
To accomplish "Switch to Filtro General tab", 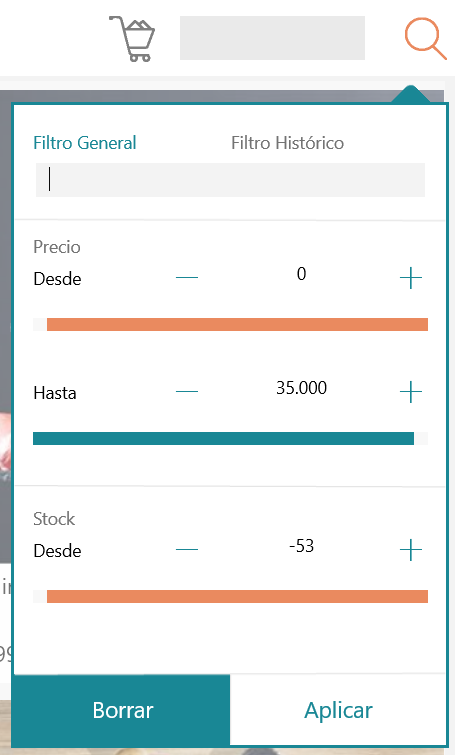I will point(85,143).
